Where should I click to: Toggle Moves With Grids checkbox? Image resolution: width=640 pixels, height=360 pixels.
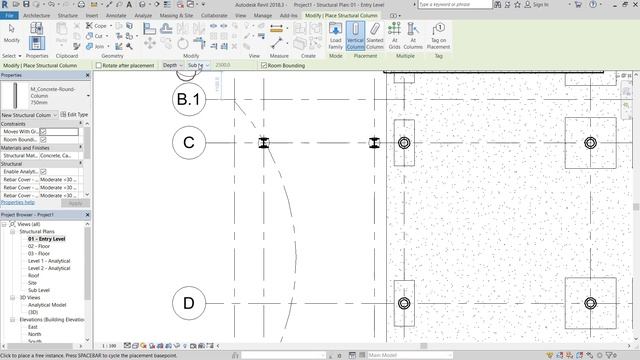pos(43,132)
